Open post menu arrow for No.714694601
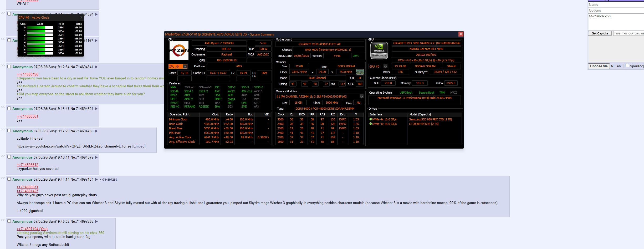The image size is (644, 249). [x=96, y=109]
